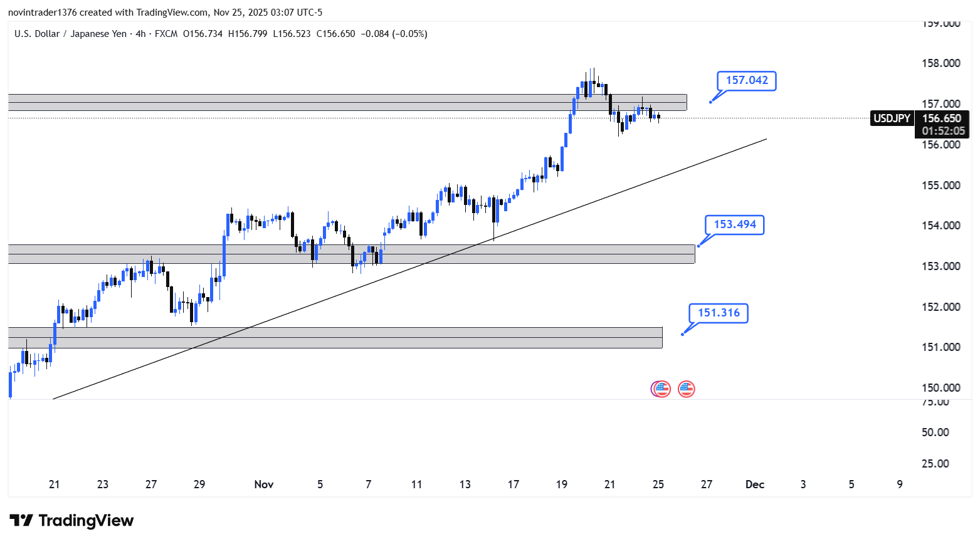Screen dimensions: 980x544
Task: Change the 4h timeframe in chart legend
Action: [140, 34]
